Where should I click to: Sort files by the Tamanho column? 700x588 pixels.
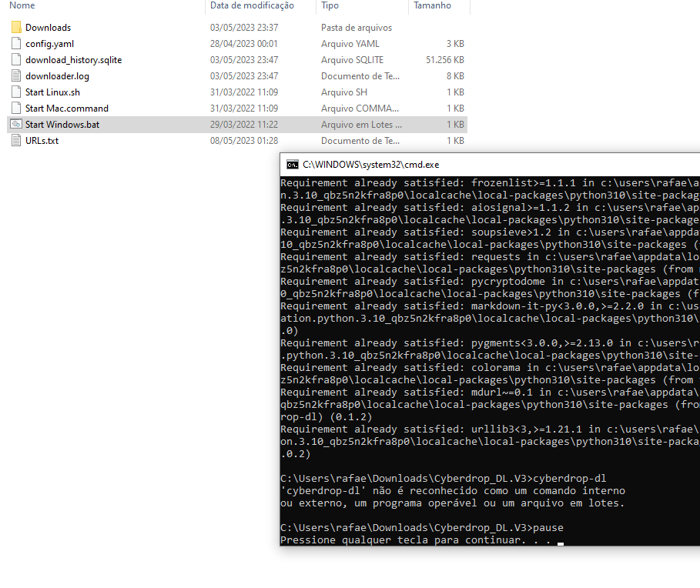coord(432,5)
